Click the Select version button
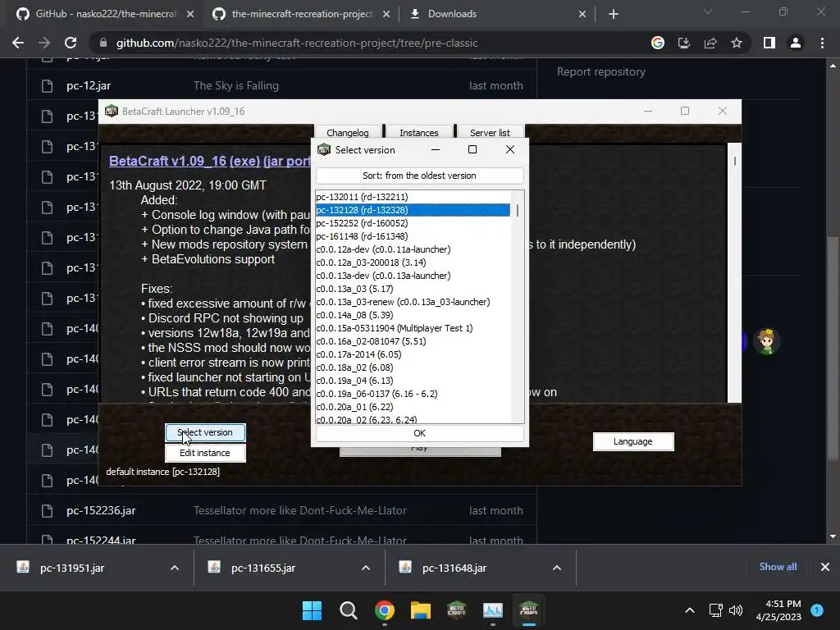The width and height of the screenshot is (840, 630). pos(205,432)
